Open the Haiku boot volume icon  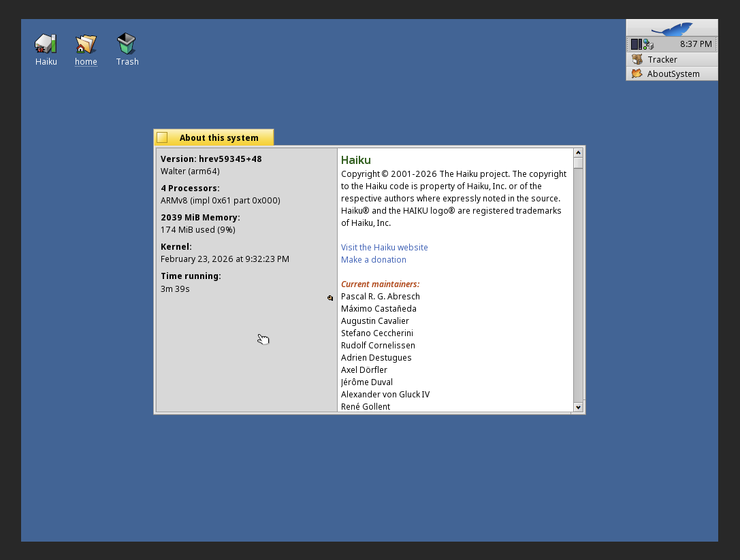click(46, 44)
